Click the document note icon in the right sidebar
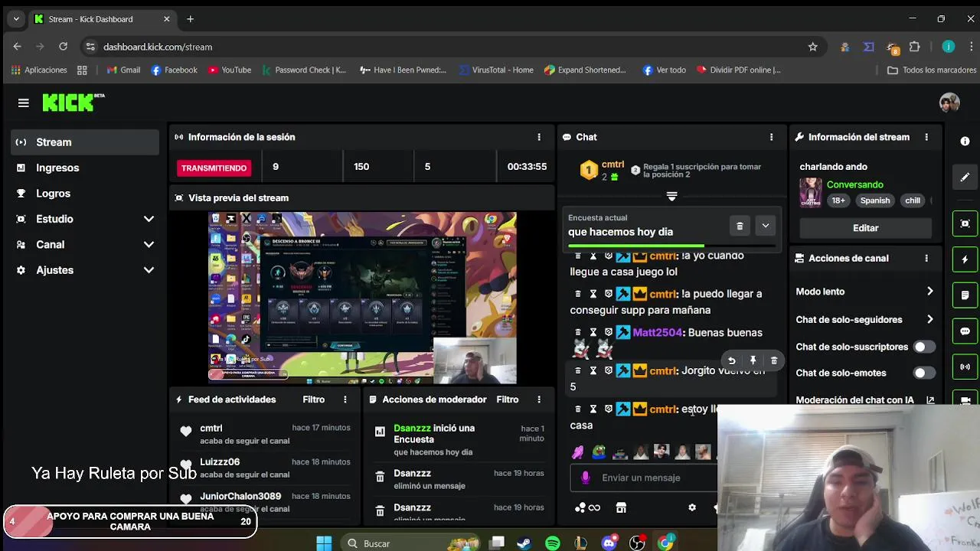Image resolution: width=980 pixels, height=551 pixels. click(965, 295)
